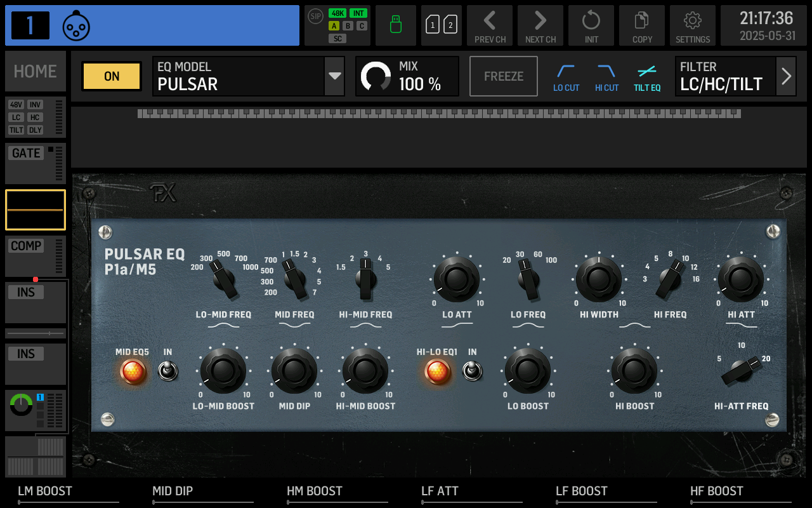Flip the IN switch beside HI-LO EQ1
Image resolution: width=812 pixels, height=508 pixels.
pyautogui.click(x=472, y=371)
